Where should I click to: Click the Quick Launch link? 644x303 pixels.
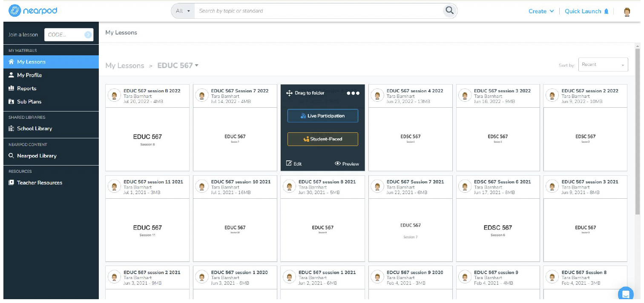pyautogui.click(x=583, y=11)
